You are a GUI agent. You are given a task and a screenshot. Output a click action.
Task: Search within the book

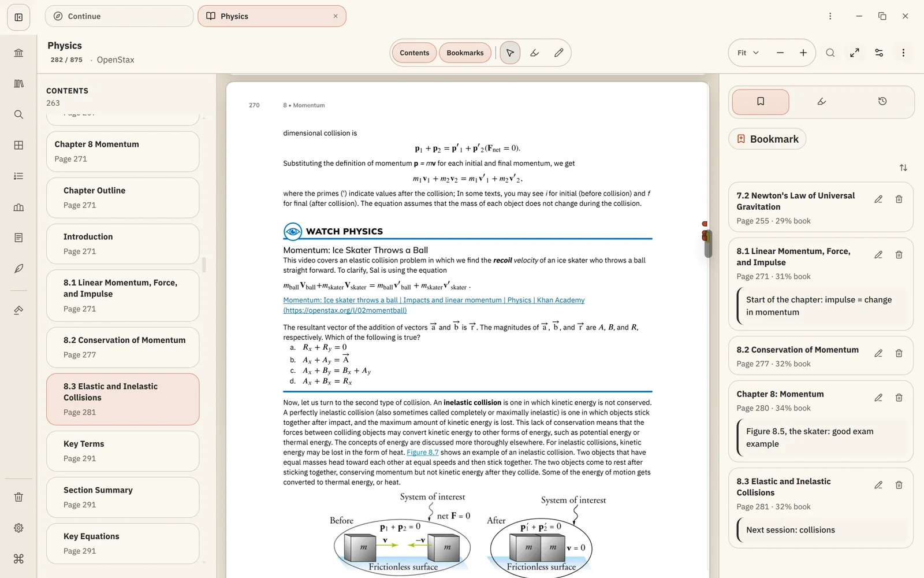[x=830, y=53]
